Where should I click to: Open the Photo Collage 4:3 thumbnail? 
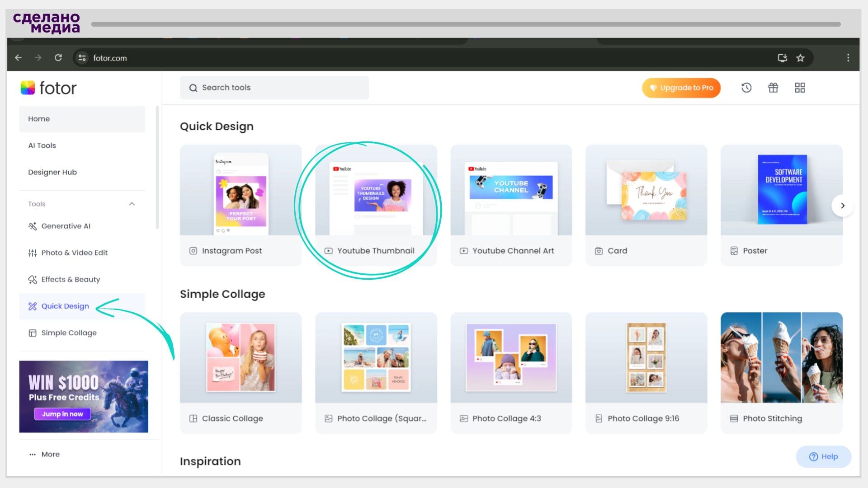[511, 357]
